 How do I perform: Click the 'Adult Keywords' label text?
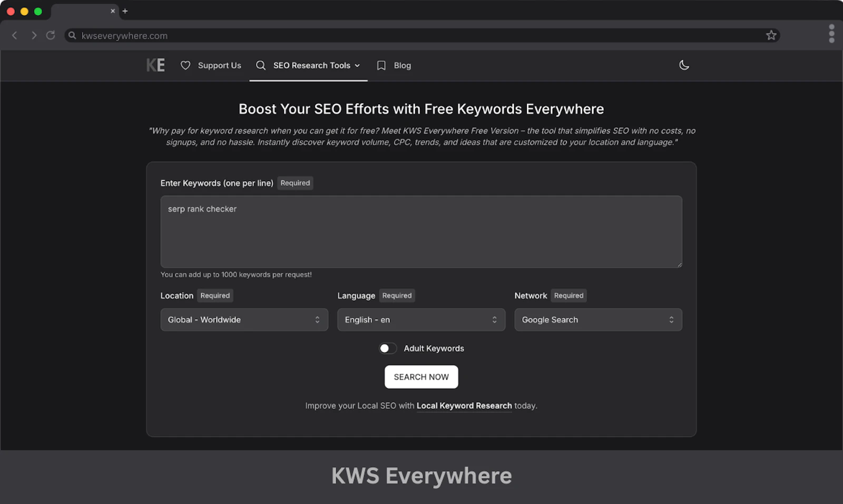(434, 348)
